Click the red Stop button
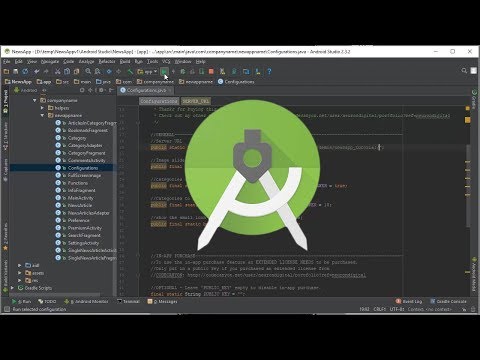 click(211, 71)
